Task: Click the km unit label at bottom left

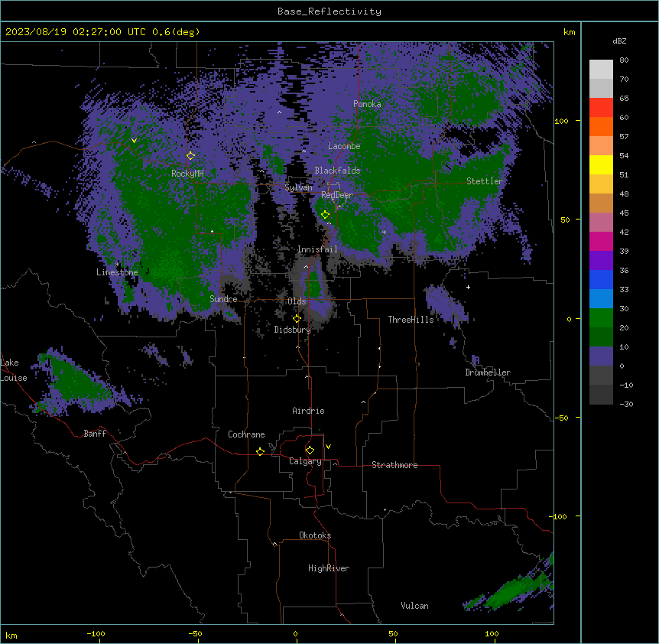Action: [x=11, y=635]
